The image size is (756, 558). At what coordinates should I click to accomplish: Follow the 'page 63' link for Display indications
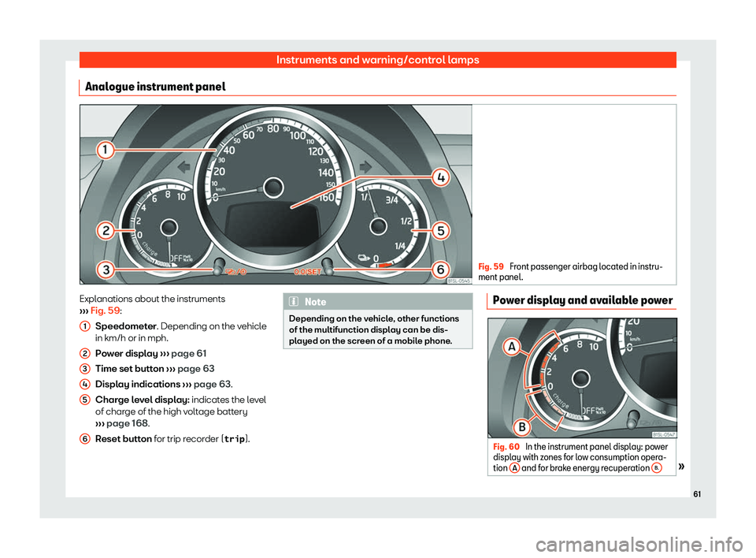coord(212,385)
